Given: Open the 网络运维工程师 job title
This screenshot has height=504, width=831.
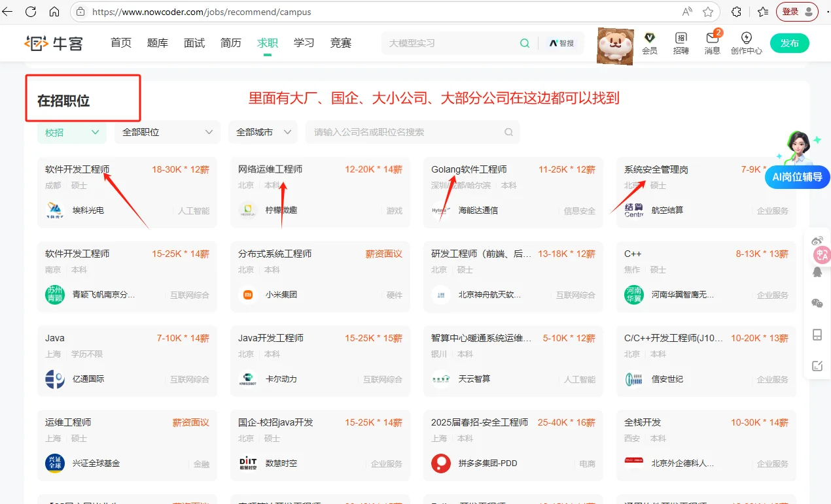Looking at the screenshot, I should (x=270, y=169).
